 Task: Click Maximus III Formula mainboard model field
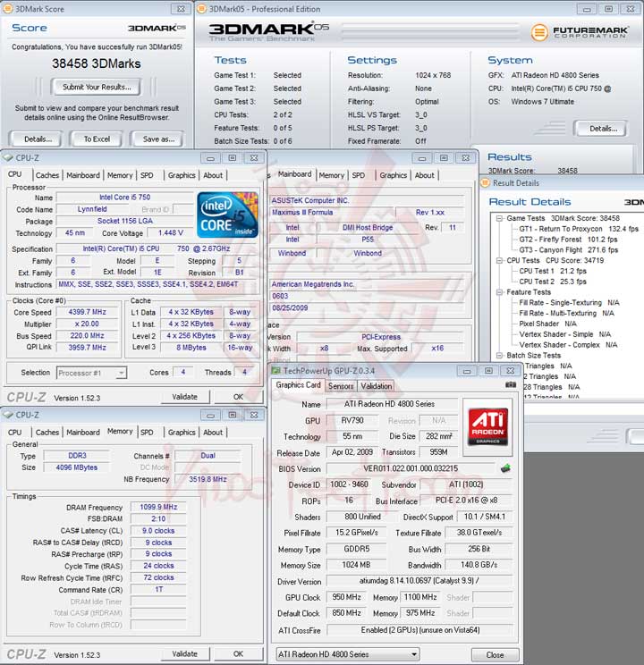pyautogui.click(x=332, y=213)
